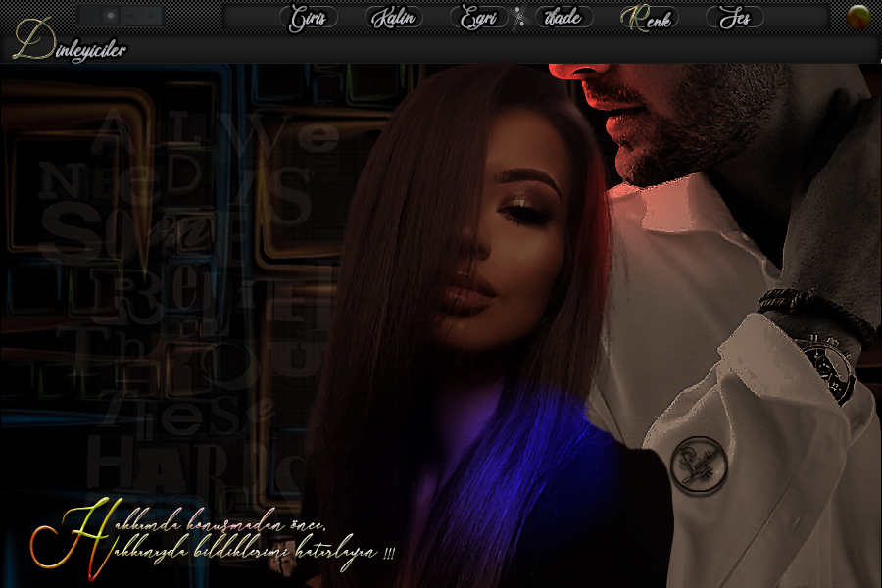Image resolution: width=882 pixels, height=588 pixels.
Task: Click the sparkle star between Eğri and İfade
Action: [519, 18]
